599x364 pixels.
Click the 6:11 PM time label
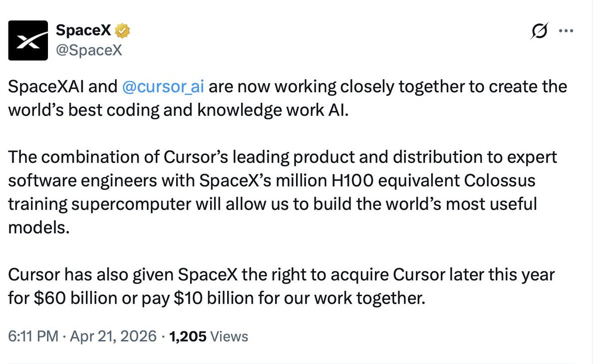[33, 336]
